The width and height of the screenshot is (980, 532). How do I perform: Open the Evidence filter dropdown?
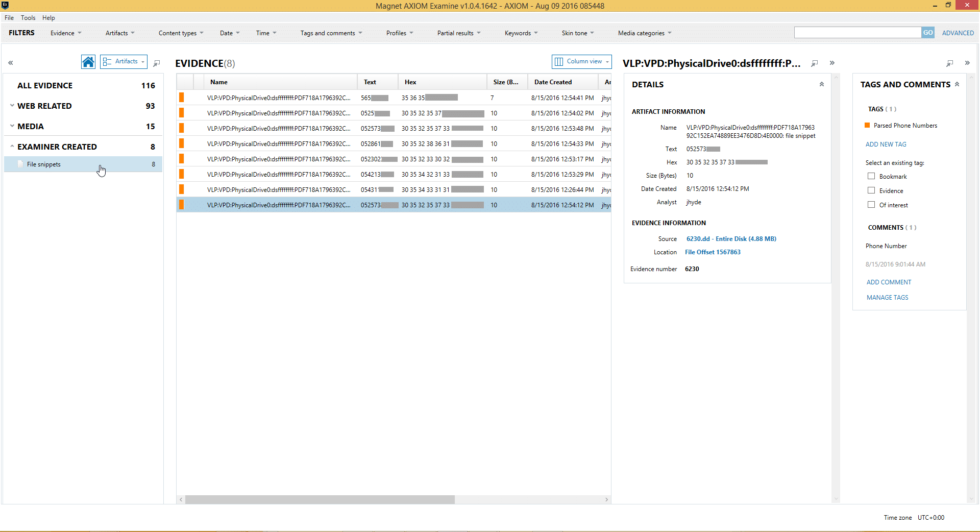(x=66, y=33)
